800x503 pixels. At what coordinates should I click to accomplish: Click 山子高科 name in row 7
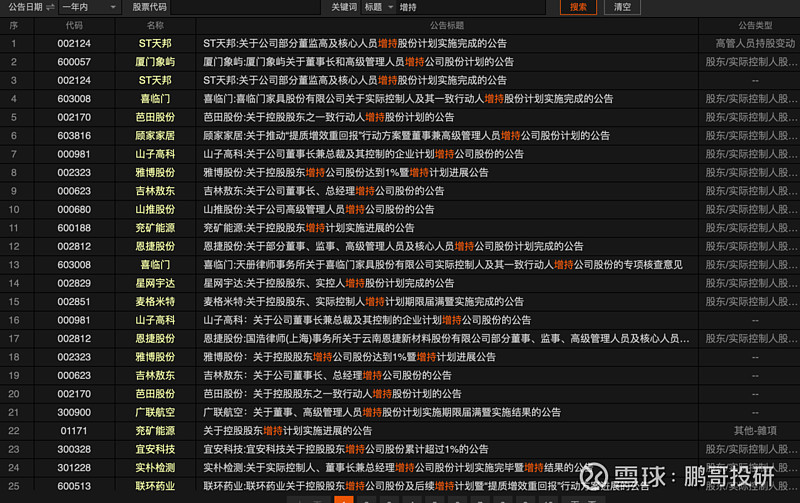[155, 154]
